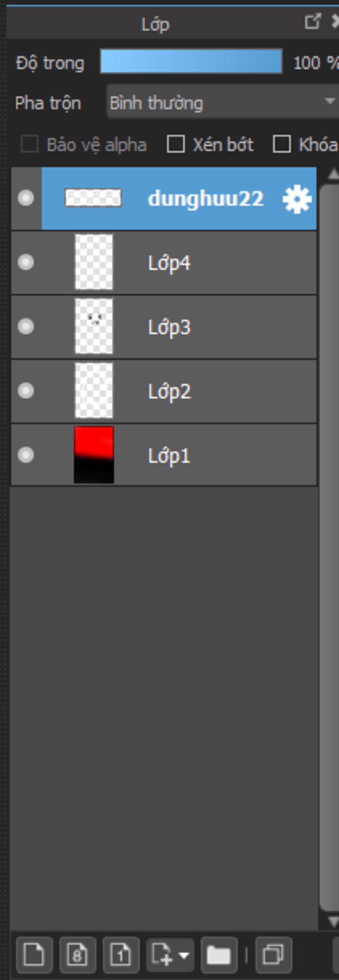The image size is (339, 980).
Task: Open the add special layer menu
Action: 170,955
